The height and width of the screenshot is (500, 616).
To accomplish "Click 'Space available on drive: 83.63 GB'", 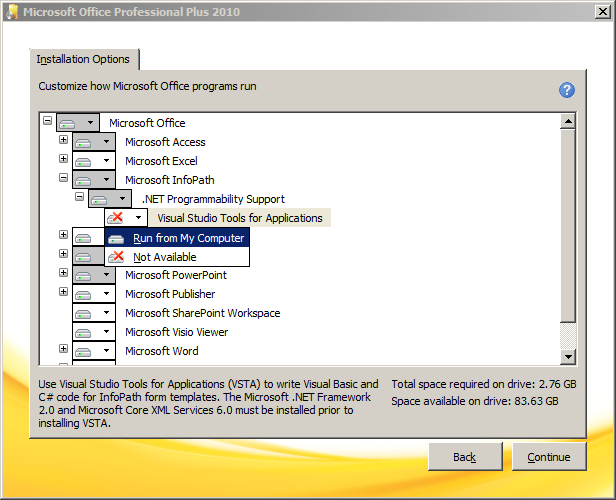I will 475,401.
